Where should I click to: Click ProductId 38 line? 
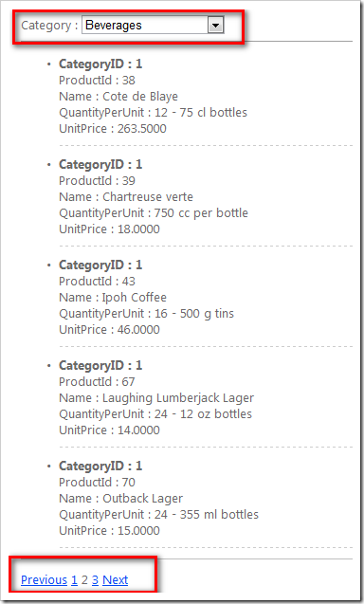pos(97,80)
